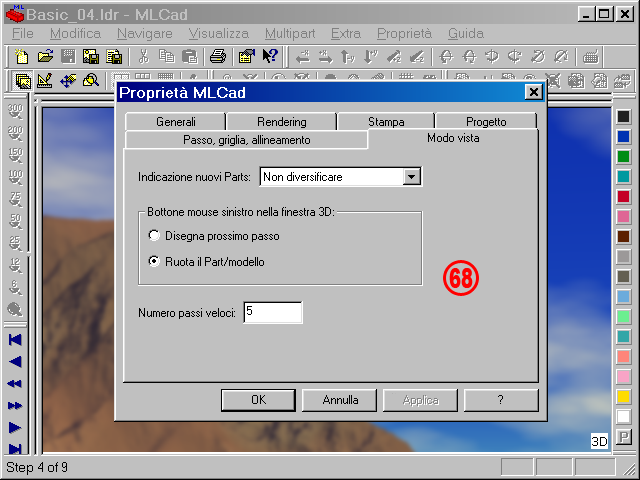Pick the blue color swatch

point(623,137)
